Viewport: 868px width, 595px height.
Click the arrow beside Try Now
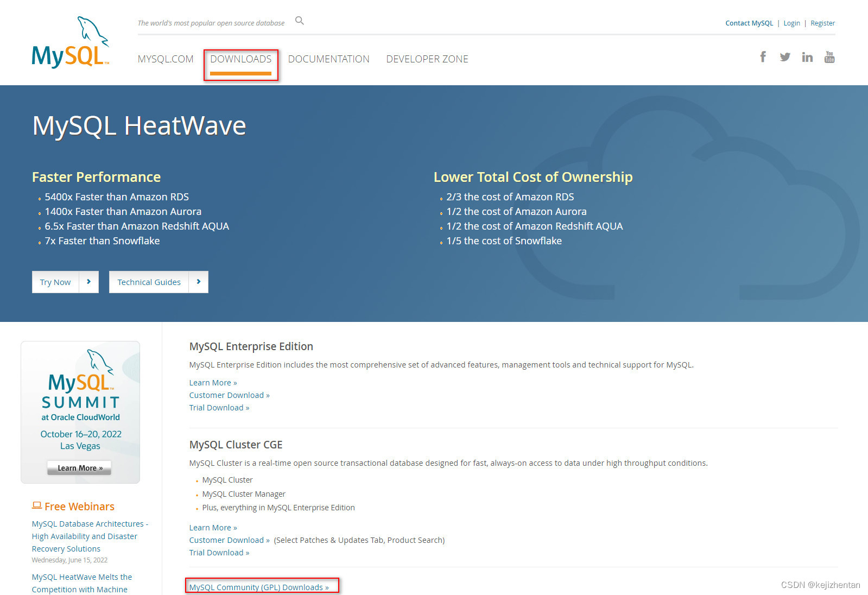point(88,282)
